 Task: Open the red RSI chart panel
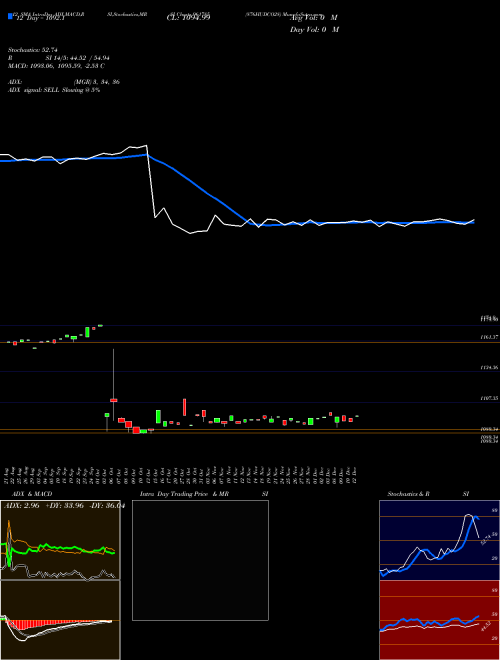[439, 620]
